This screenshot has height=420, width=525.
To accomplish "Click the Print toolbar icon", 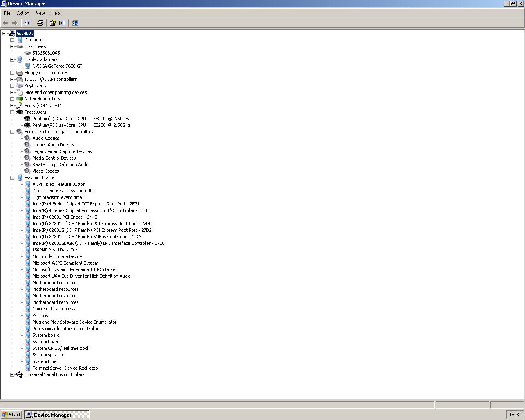I will point(40,23).
